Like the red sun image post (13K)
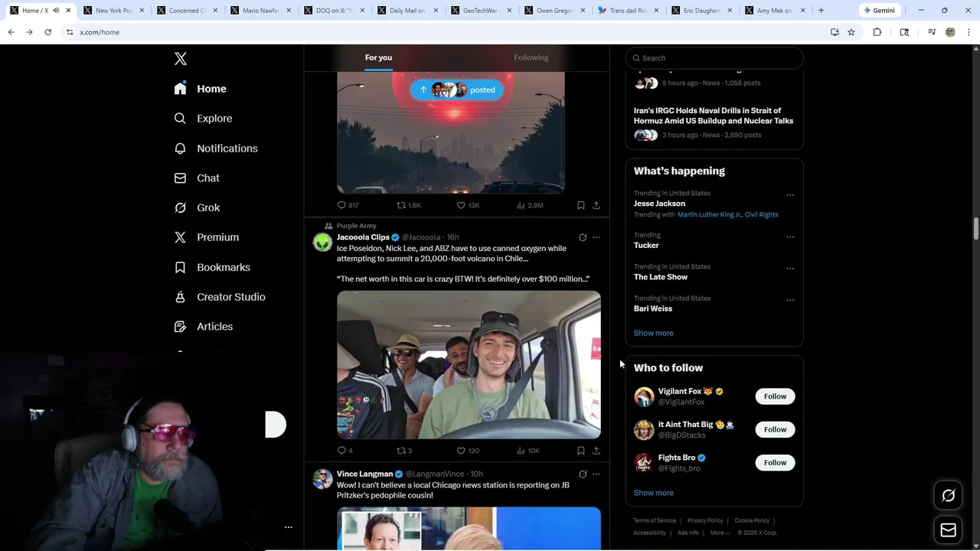The image size is (980, 551). (x=468, y=205)
